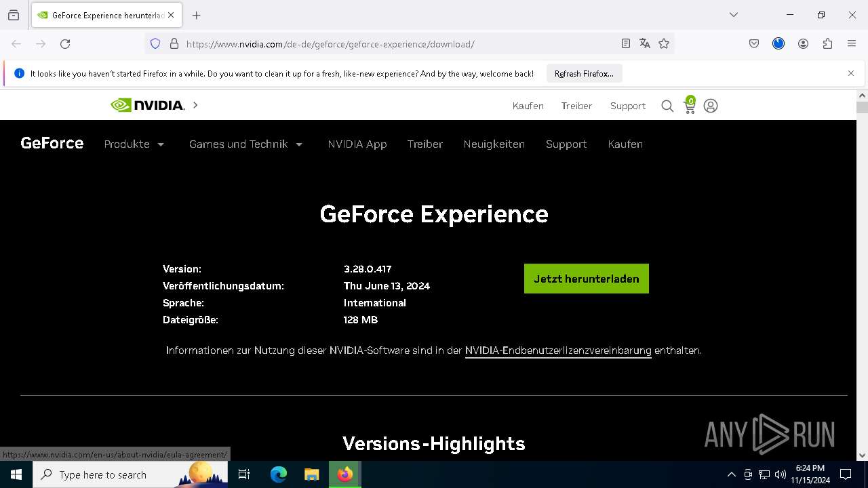This screenshot has height=488, width=868.
Task: Select the GeForce Experience herunterladen tab
Action: point(106,15)
